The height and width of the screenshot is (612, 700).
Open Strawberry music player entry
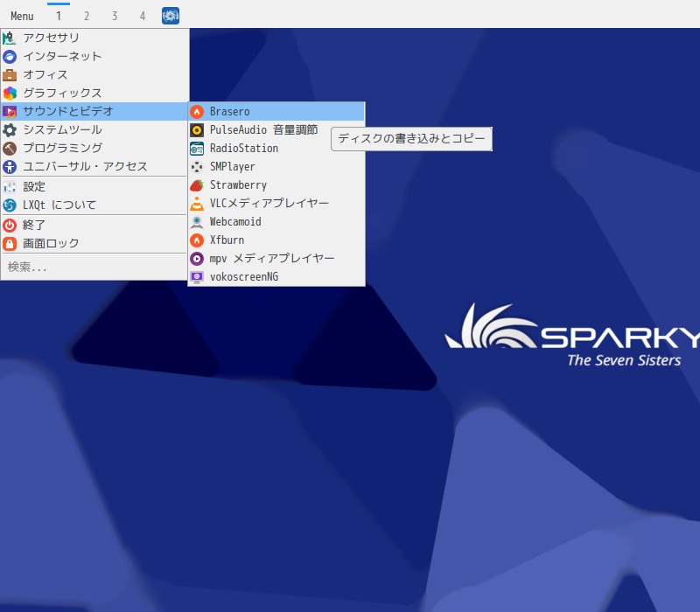click(x=276, y=185)
